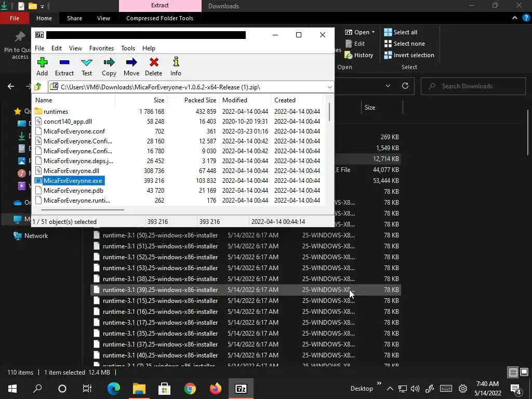Viewport: 532px width, 399px height.
Task: Go up one folder level in 7-Zip
Action: click(38, 87)
